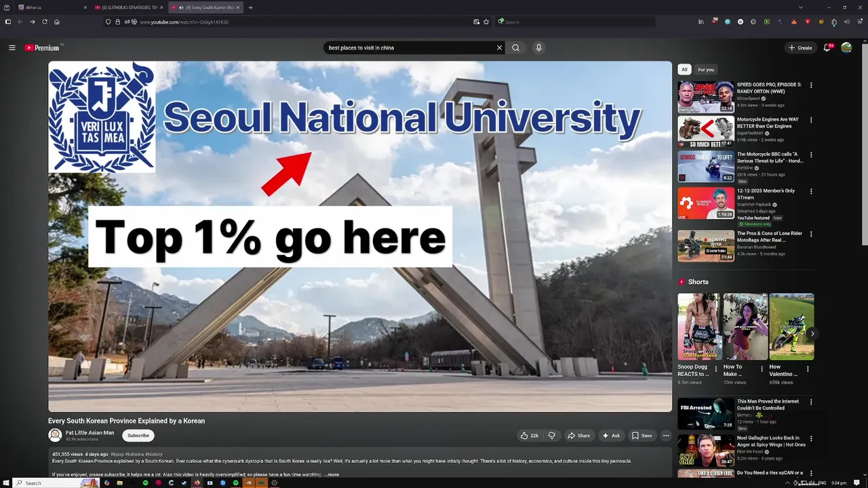This screenshot has height=488, width=868.
Task: Dislike the video
Action: pyautogui.click(x=552, y=436)
